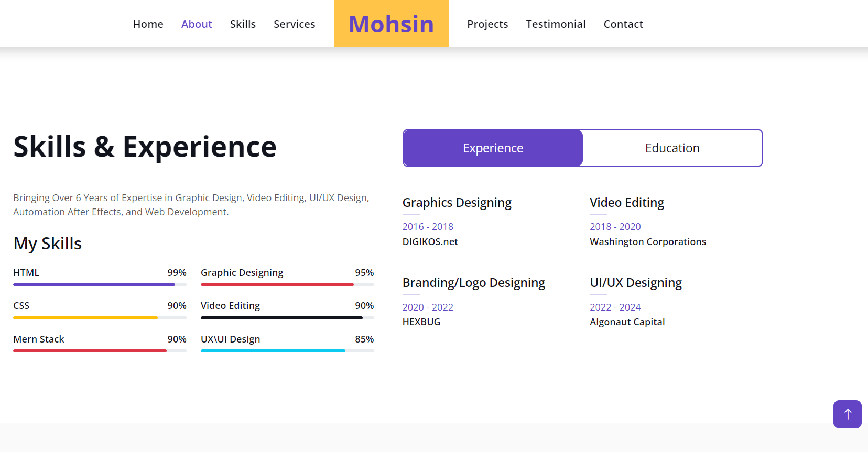Click the UX\UI Design progress bar
Viewport: 868px width, 452px height.
287,351
